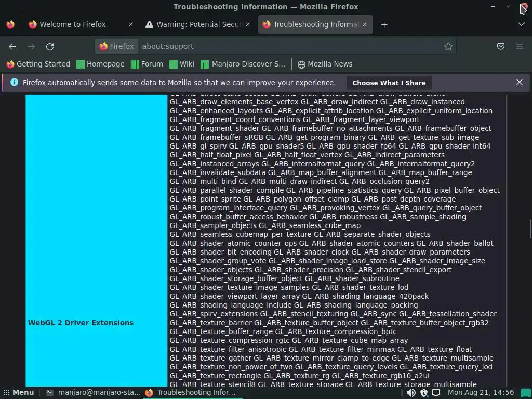Open the Wiki bookmark

(x=182, y=64)
